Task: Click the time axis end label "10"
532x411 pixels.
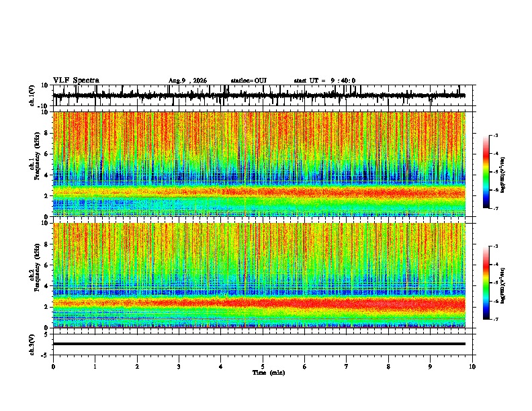Action: click(x=472, y=367)
